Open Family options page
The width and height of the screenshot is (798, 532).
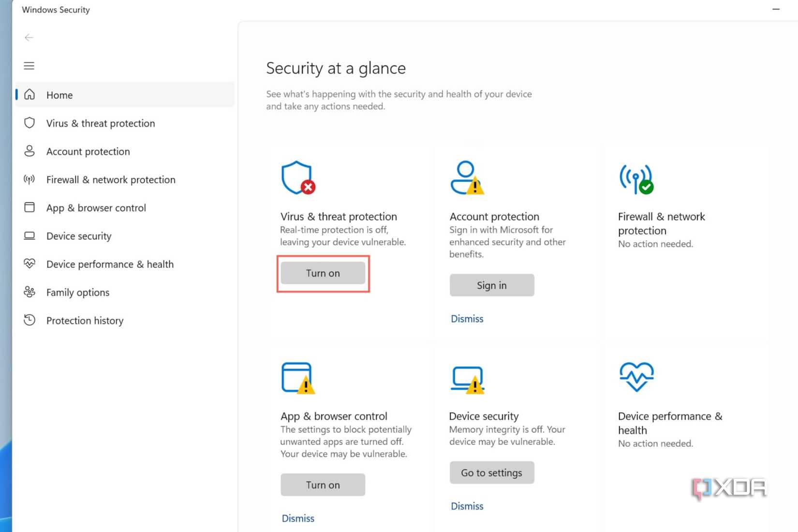point(77,292)
